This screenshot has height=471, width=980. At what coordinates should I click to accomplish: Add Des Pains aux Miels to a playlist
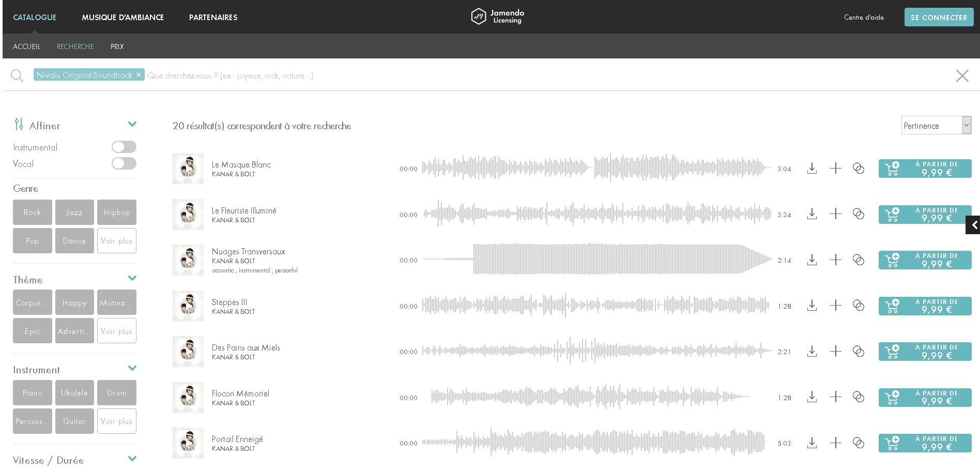pyautogui.click(x=836, y=352)
